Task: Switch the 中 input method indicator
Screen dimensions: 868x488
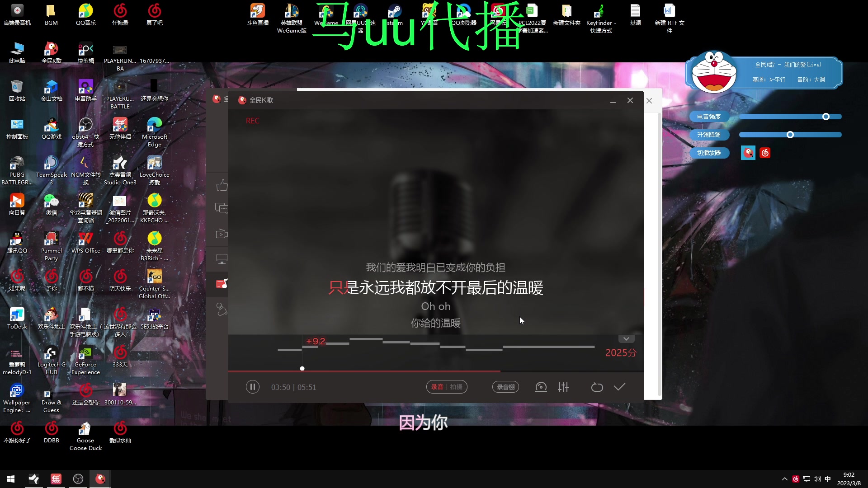Action: (828, 479)
